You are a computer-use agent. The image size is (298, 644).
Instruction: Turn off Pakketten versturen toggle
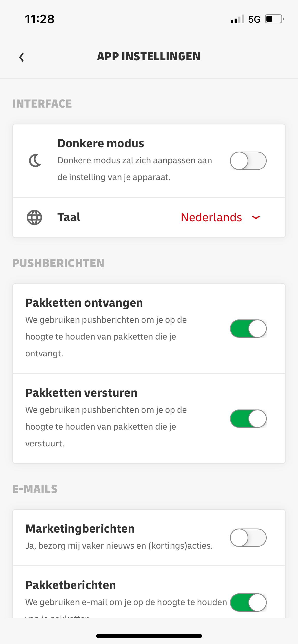click(x=248, y=419)
